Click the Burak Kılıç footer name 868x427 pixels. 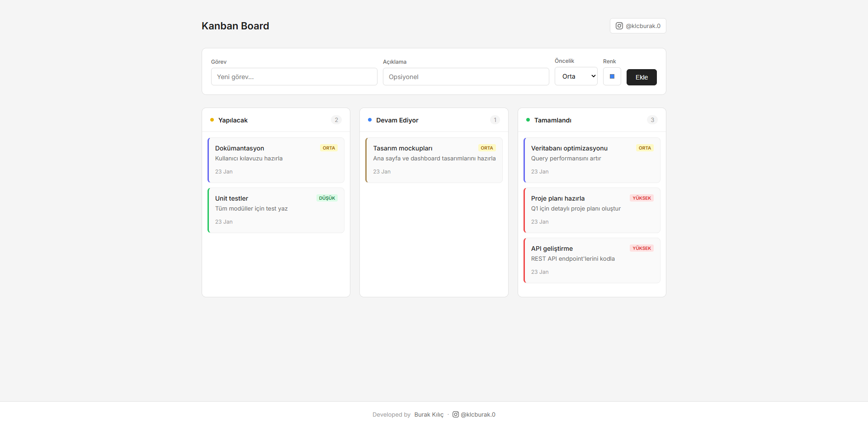429,414
